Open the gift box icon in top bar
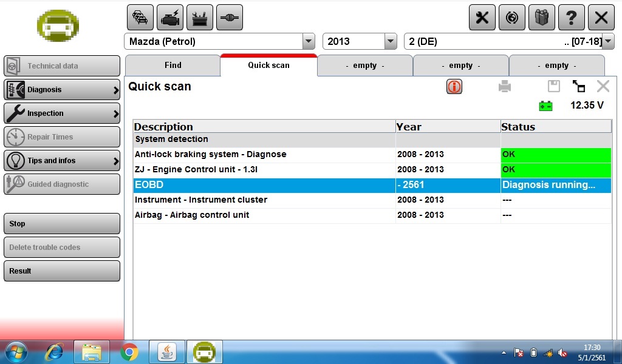Screen dimensions: 622x364 [x=542, y=18]
